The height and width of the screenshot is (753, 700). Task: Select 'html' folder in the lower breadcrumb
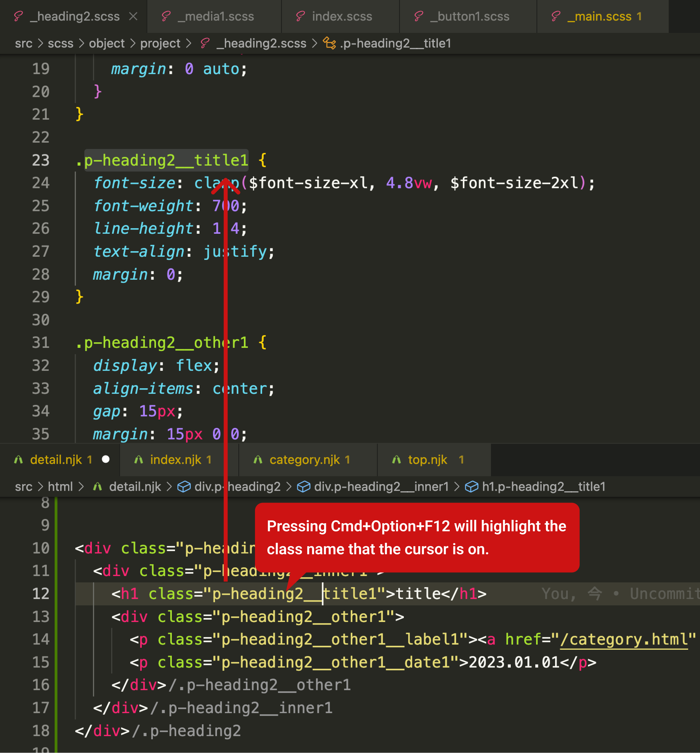(x=60, y=486)
